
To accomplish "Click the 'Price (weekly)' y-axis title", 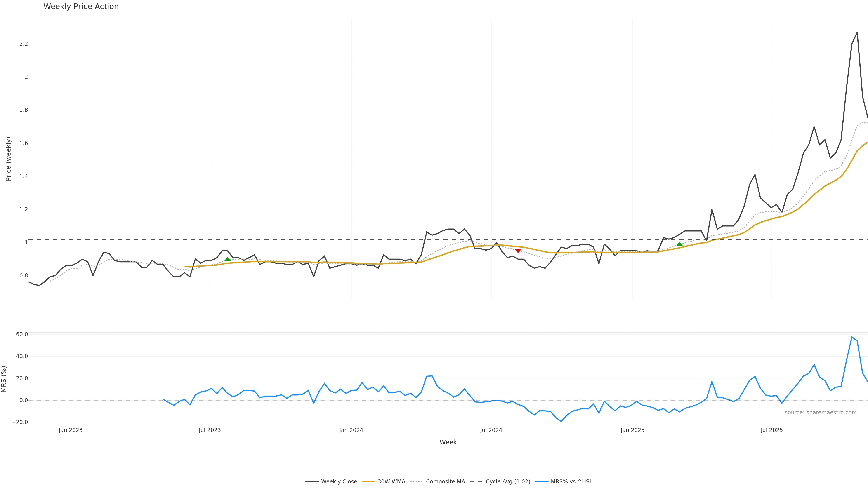I will 8,159.
